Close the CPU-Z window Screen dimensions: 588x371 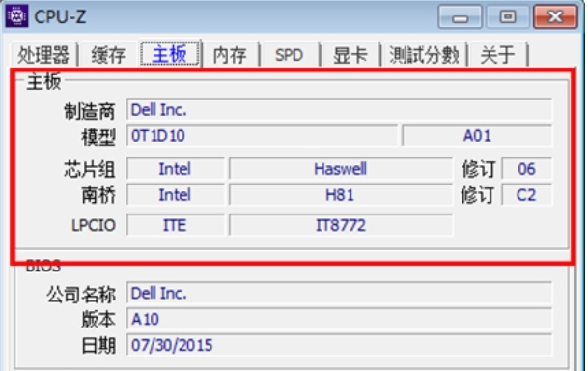pos(555,16)
